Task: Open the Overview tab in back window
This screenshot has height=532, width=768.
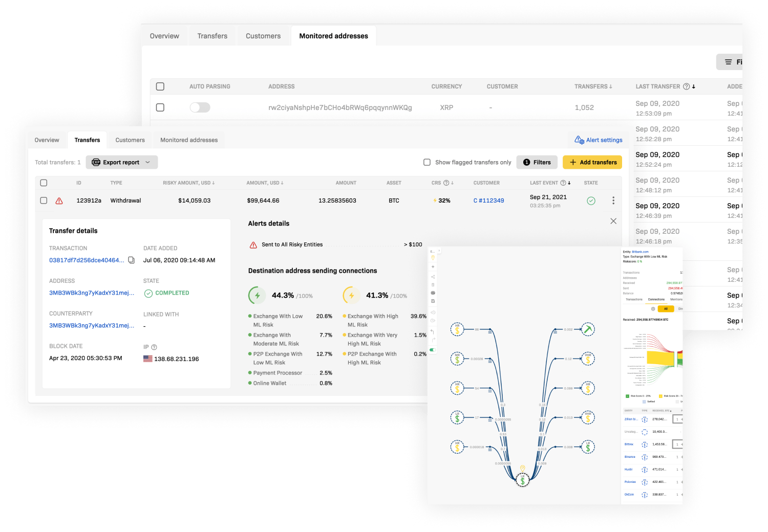Action: click(x=164, y=36)
